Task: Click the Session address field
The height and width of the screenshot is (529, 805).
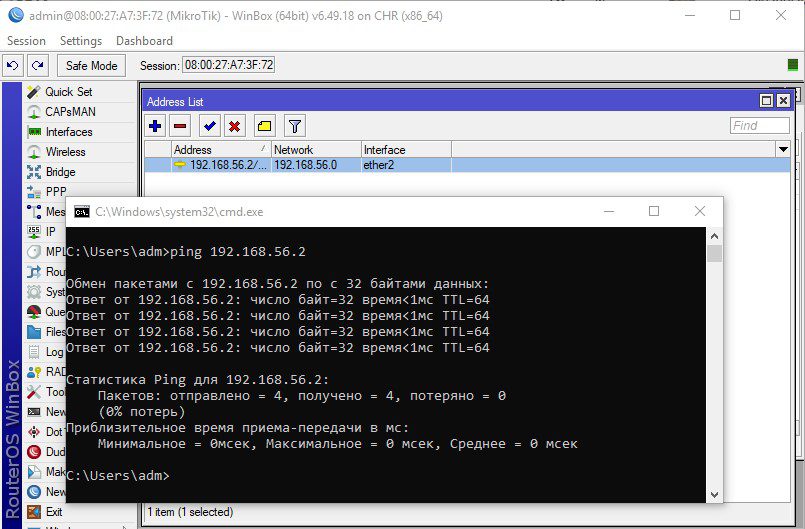Action: [x=228, y=65]
